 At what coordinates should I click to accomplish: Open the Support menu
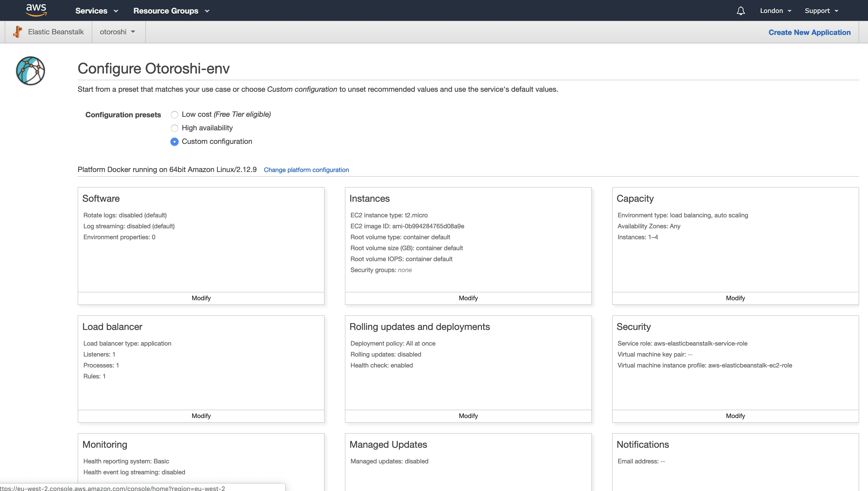pos(821,11)
